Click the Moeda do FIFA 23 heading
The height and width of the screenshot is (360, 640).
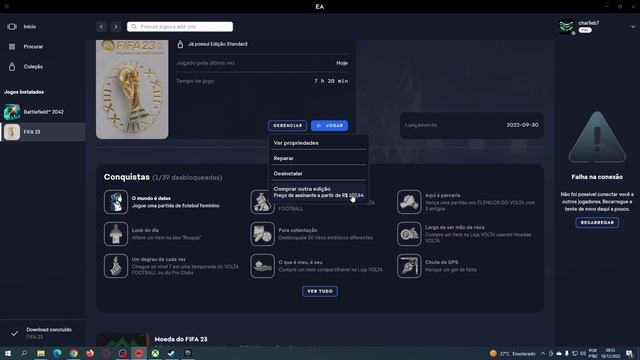point(181,339)
